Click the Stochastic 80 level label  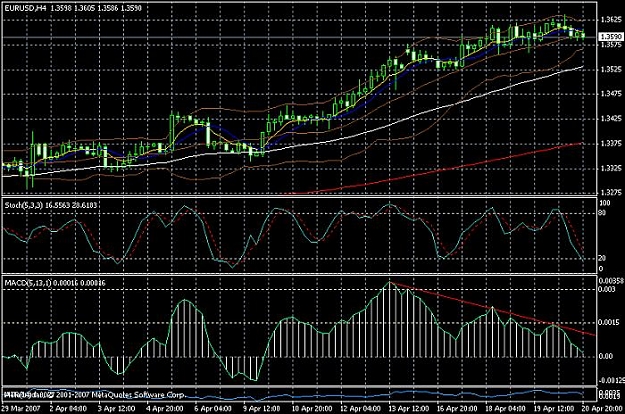[x=602, y=213]
